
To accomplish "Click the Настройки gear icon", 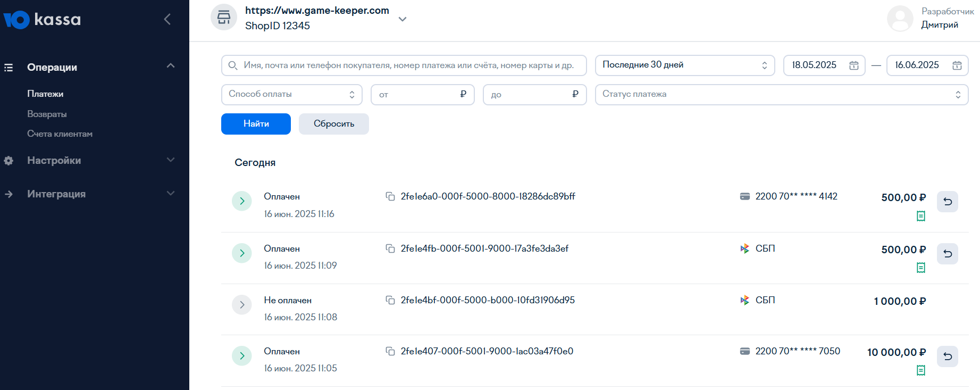I will 9,161.
